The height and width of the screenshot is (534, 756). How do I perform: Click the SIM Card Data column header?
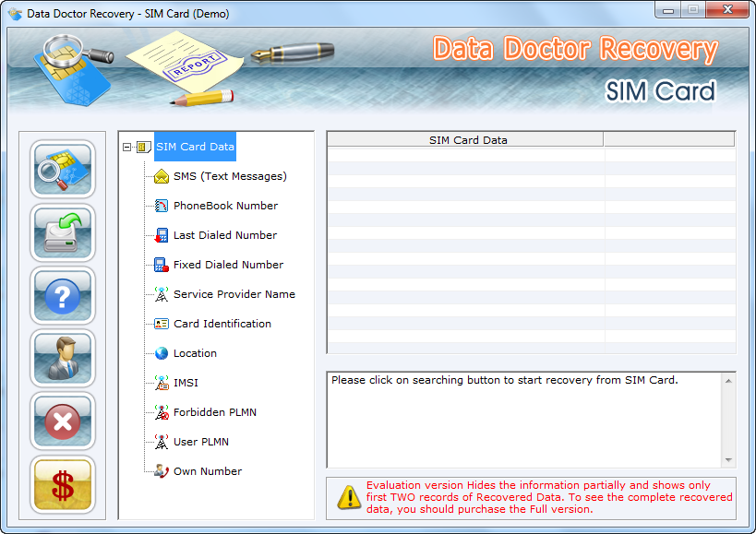465,139
